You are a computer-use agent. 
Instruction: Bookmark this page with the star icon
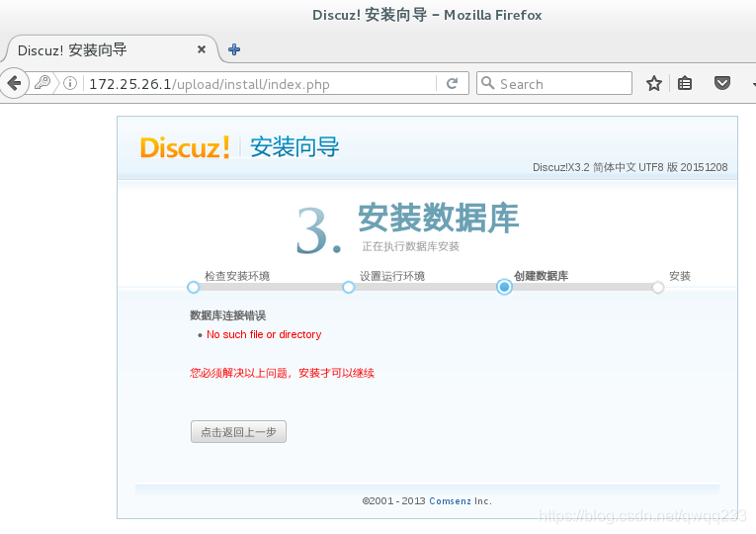pyautogui.click(x=654, y=83)
